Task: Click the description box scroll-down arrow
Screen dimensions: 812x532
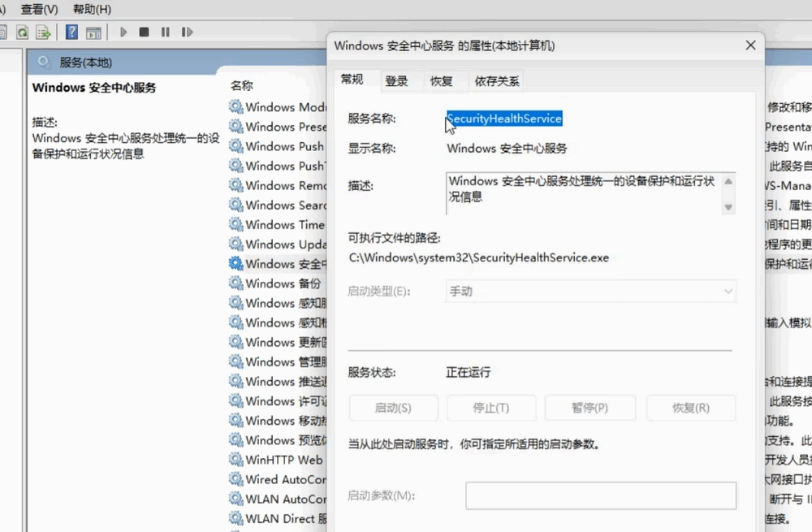Action: click(728, 207)
